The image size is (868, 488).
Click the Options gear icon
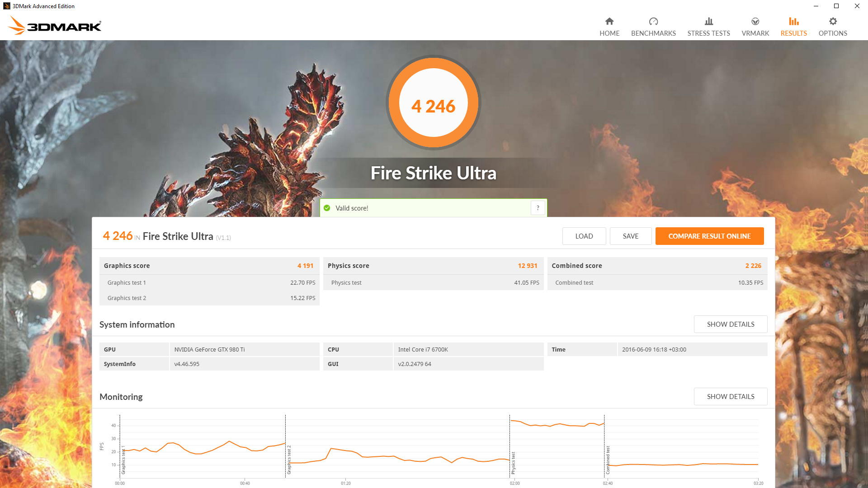point(833,21)
